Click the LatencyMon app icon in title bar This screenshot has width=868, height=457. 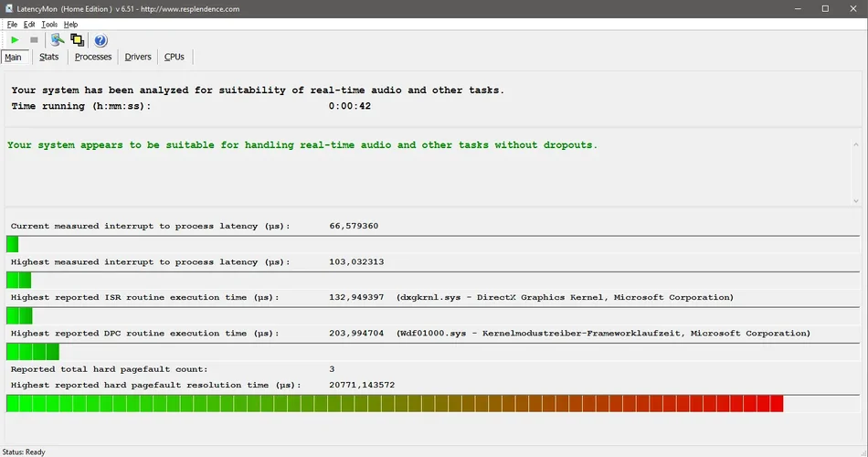(x=9, y=8)
